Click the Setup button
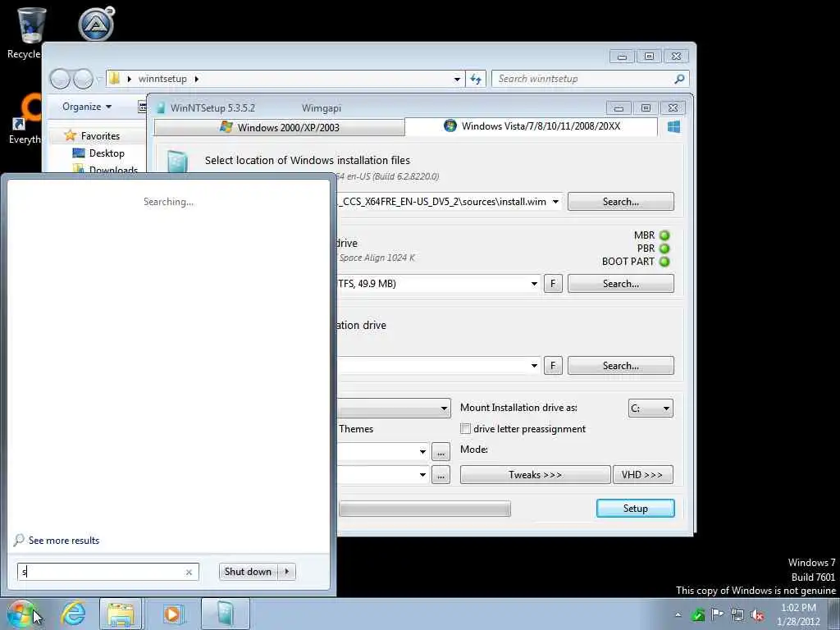This screenshot has width=840, height=630. [x=636, y=509]
